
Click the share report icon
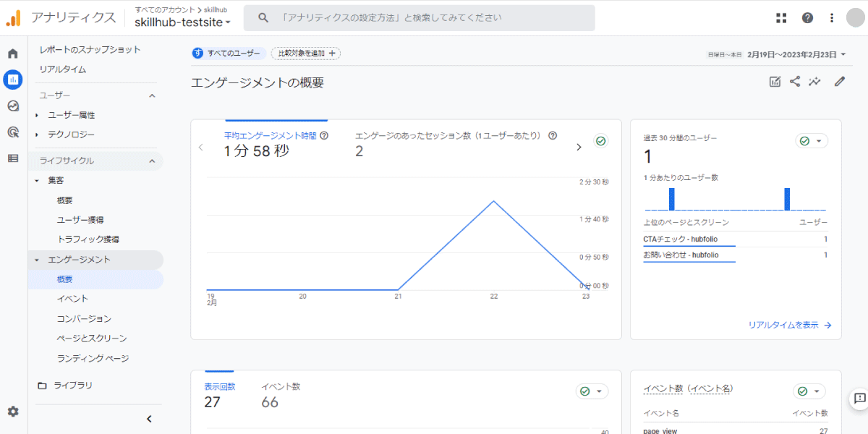pyautogui.click(x=795, y=82)
